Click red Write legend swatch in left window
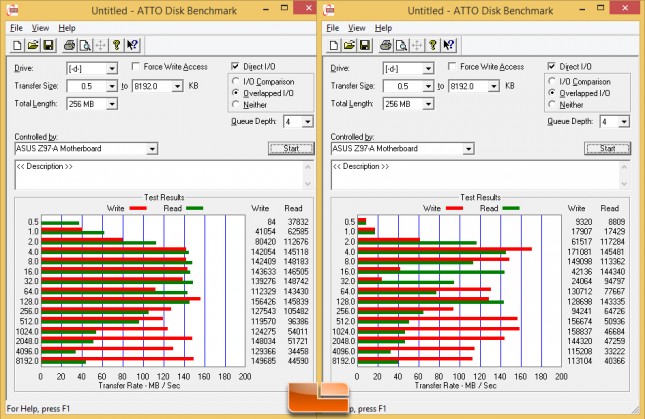This screenshot has width=645, height=419. (138, 208)
